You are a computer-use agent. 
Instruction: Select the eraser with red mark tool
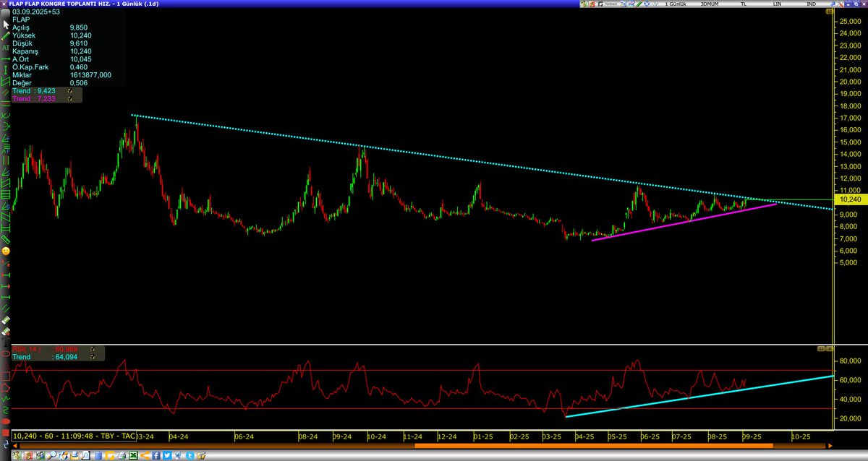pos(6,330)
